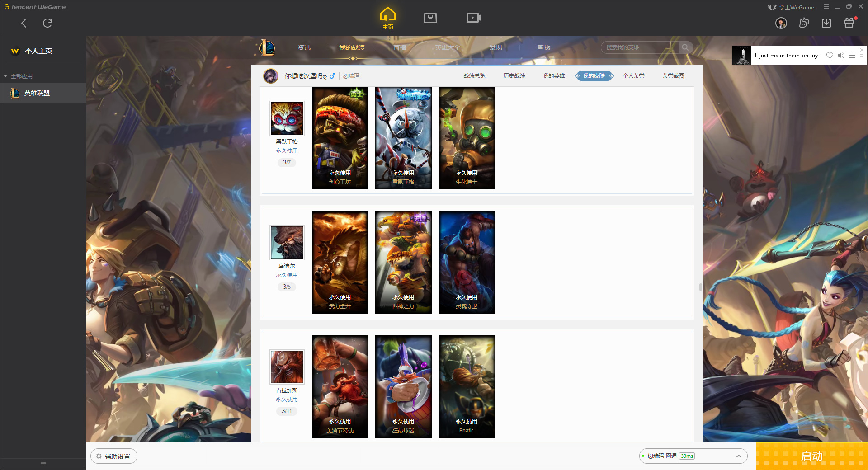Screen dimensions: 868x470
Task: Click the League of Legends logo icon
Action: coord(267,47)
